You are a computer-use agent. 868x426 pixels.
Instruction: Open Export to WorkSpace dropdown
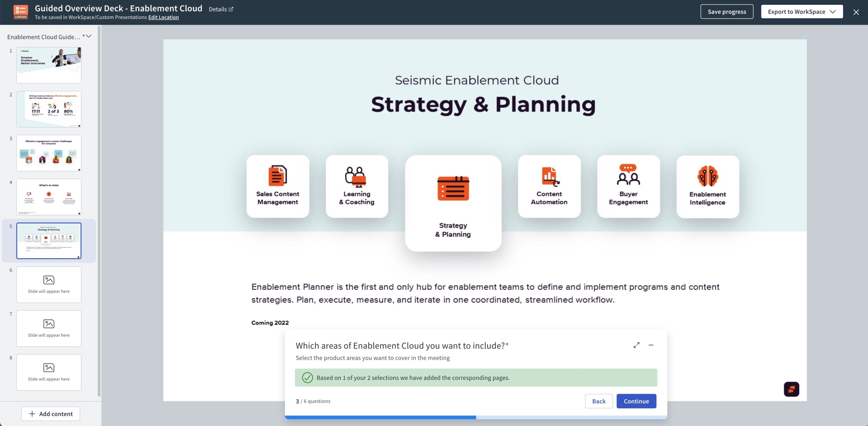[x=802, y=12]
